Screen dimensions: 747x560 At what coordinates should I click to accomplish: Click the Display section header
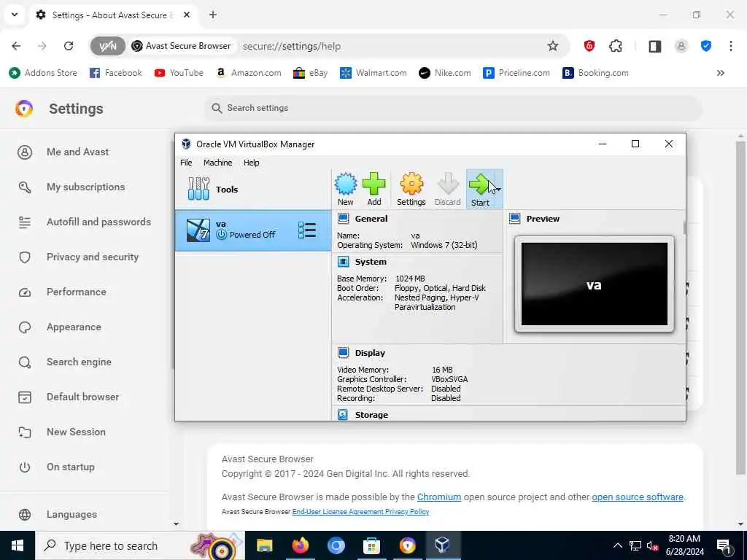click(370, 353)
